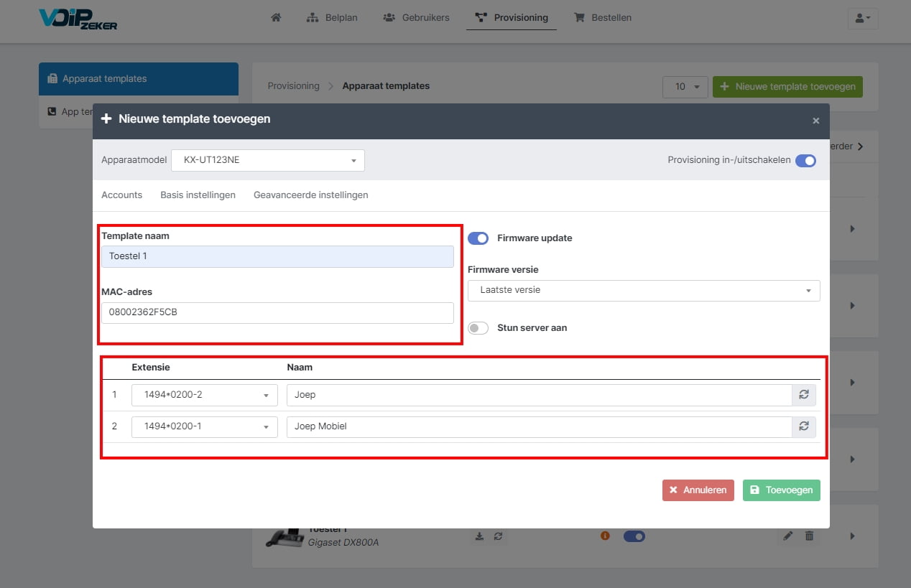Resync icon on Gigaset DX800A row

click(497, 536)
